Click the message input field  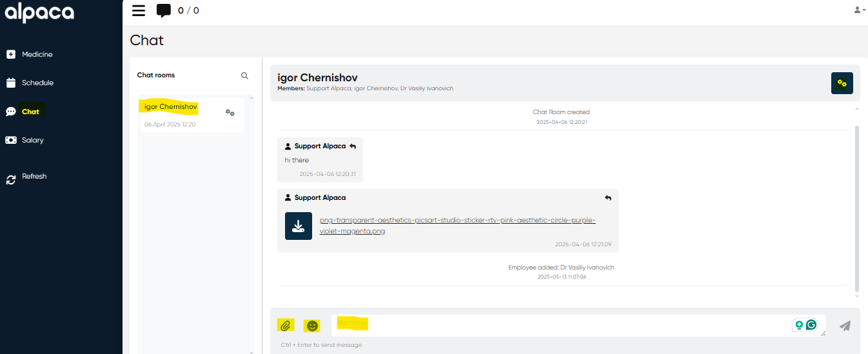(x=561, y=326)
